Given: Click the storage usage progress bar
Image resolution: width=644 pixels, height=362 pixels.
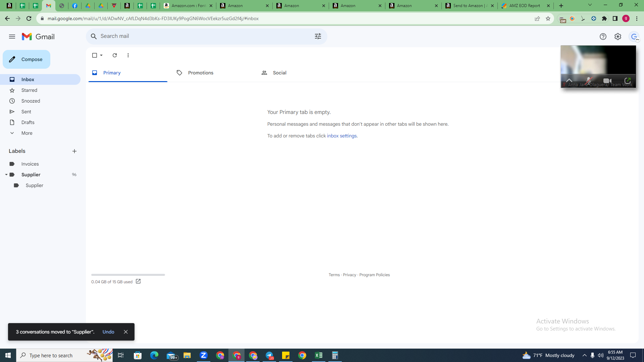Looking at the screenshot, I should 128,275.
